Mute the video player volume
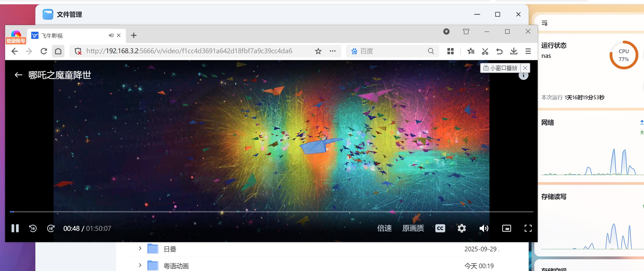The width and height of the screenshot is (644, 271). pyautogui.click(x=484, y=228)
